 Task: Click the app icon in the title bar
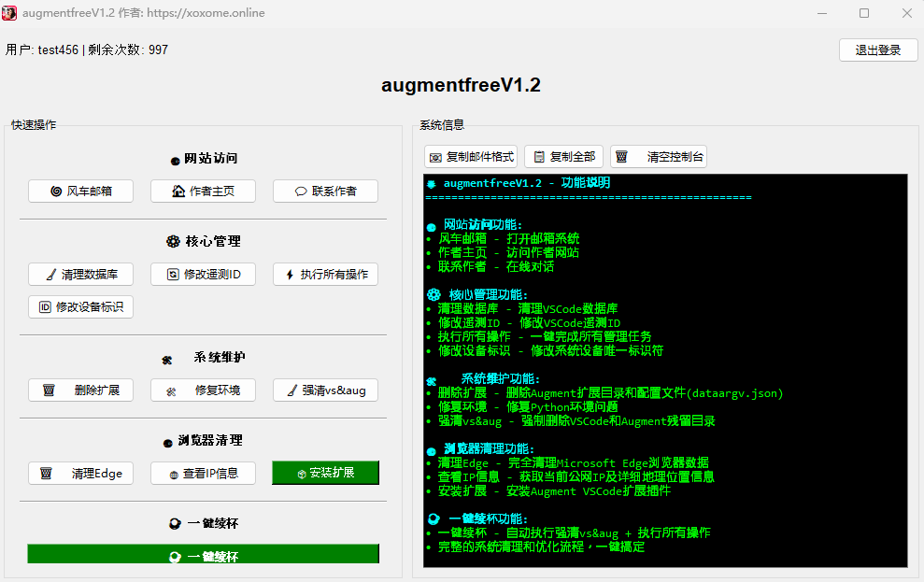[x=9, y=13]
